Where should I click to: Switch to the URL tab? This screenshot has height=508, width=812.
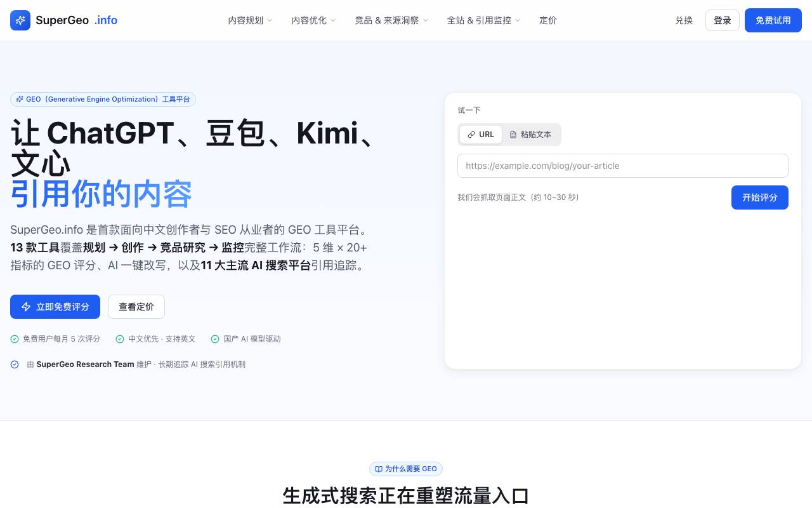481,135
